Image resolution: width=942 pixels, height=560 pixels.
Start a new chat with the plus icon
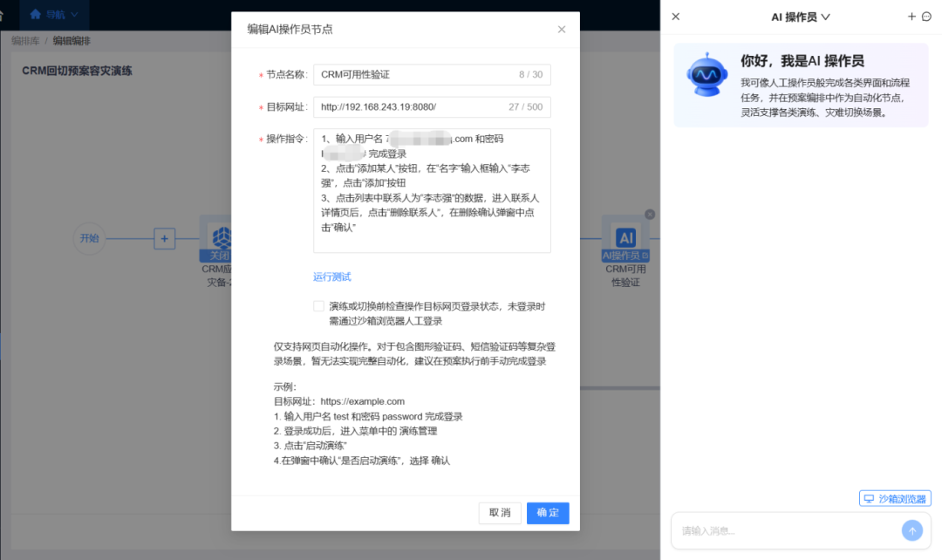click(911, 16)
